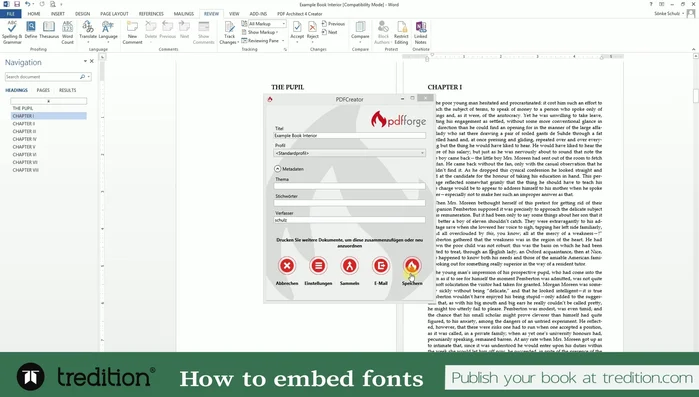Close the Navigation pane
699x397 pixels.
pos(92,61)
